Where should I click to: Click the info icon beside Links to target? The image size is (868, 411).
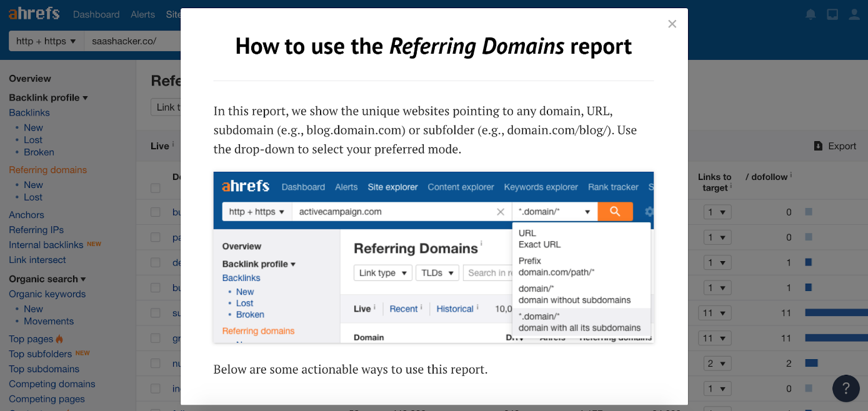click(731, 186)
